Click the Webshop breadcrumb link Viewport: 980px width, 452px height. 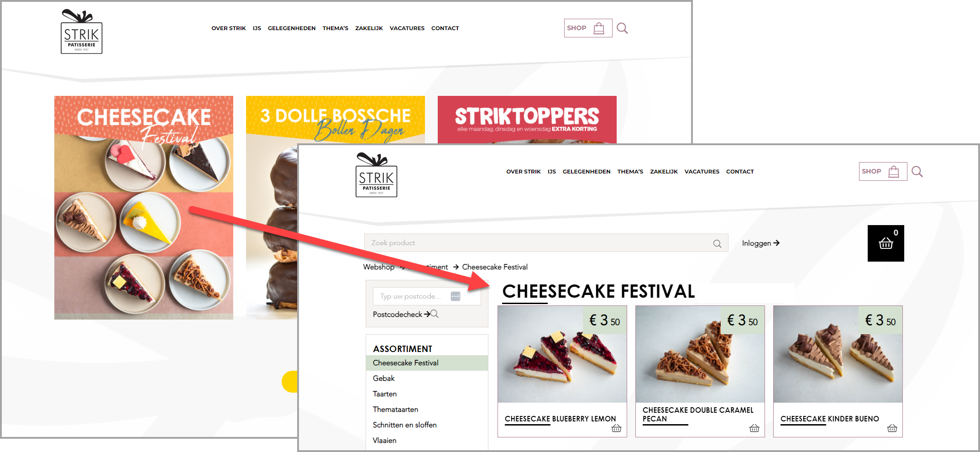[378, 267]
